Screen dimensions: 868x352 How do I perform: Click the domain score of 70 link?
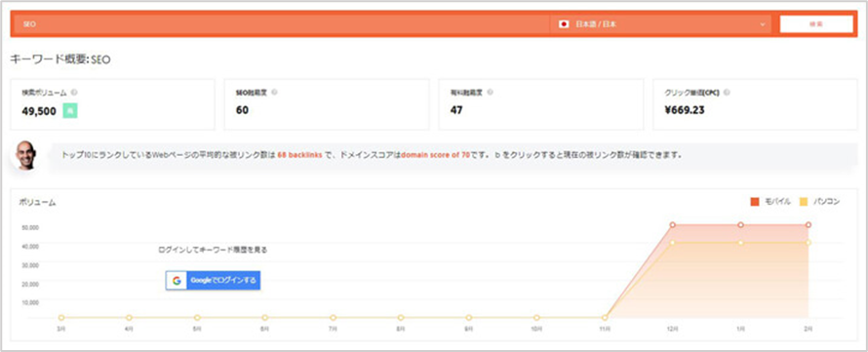coord(435,155)
